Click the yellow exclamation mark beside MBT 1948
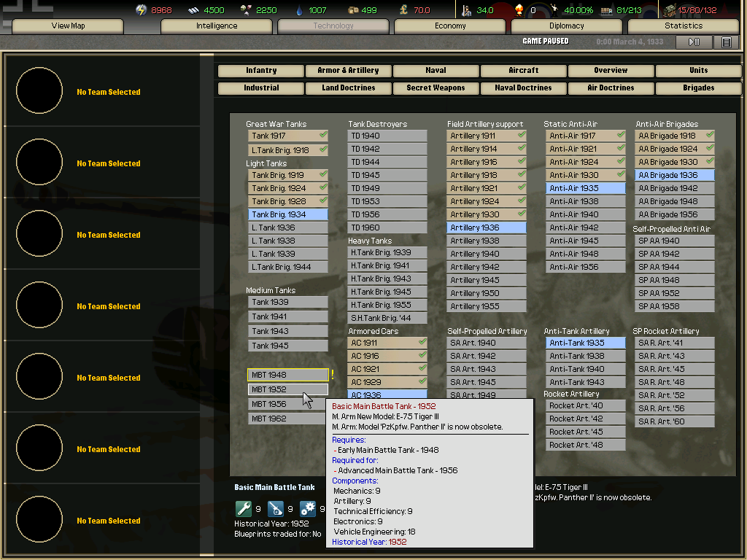The height and width of the screenshot is (560, 747). [333, 375]
